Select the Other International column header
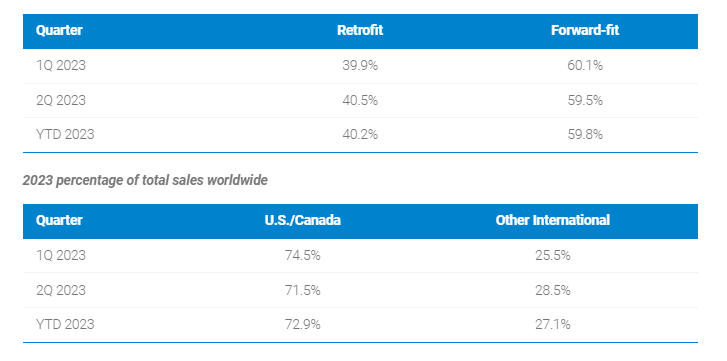Image resolution: width=727 pixels, height=361 pixels. 552,220
